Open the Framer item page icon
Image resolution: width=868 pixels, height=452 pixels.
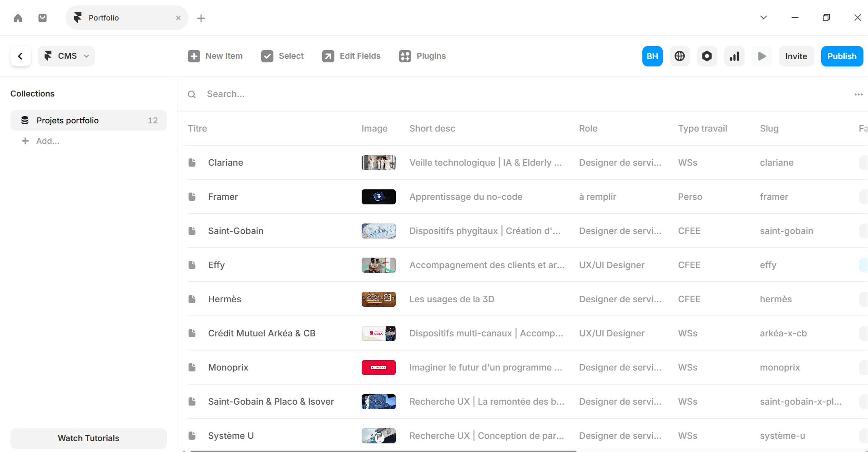point(192,197)
